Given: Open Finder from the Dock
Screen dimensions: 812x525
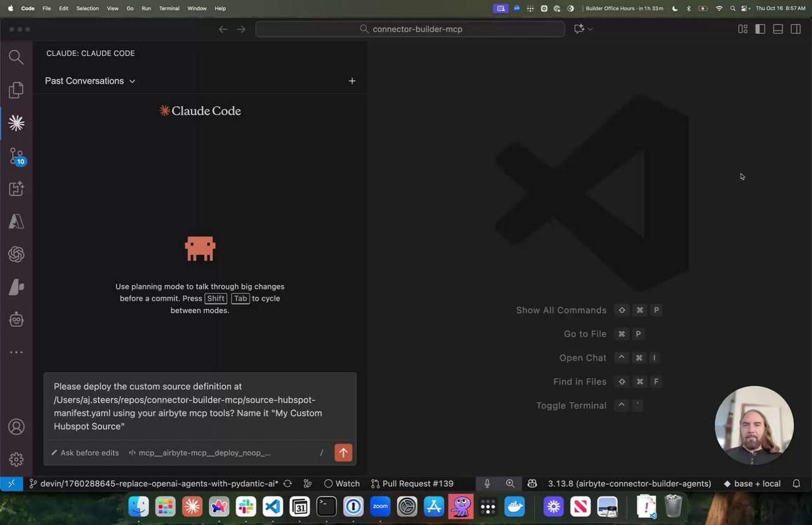Looking at the screenshot, I should [138, 507].
